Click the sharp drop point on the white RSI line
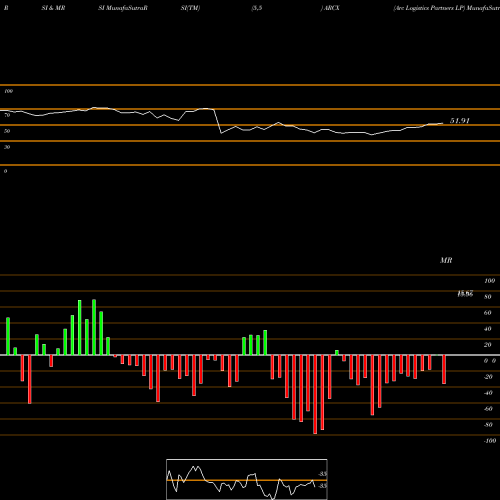Screen dimensions: 500x500 [x=221, y=133]
